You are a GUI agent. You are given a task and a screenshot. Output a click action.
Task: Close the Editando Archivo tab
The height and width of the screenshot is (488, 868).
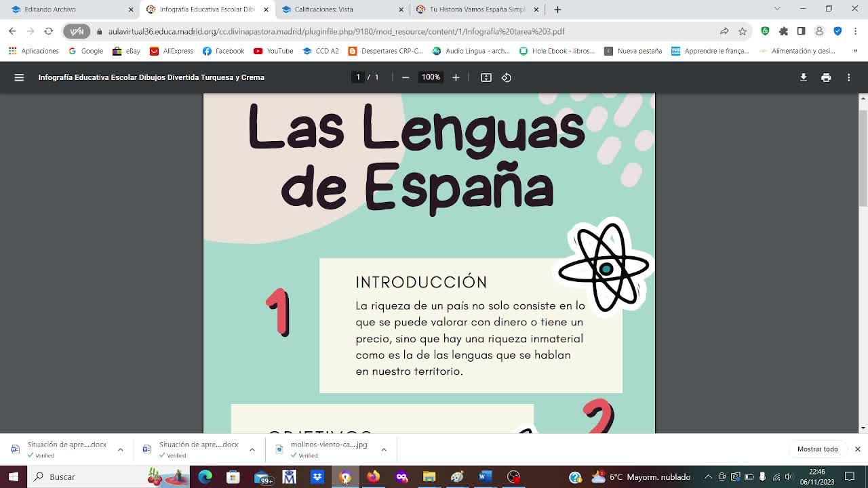[131, 9]
